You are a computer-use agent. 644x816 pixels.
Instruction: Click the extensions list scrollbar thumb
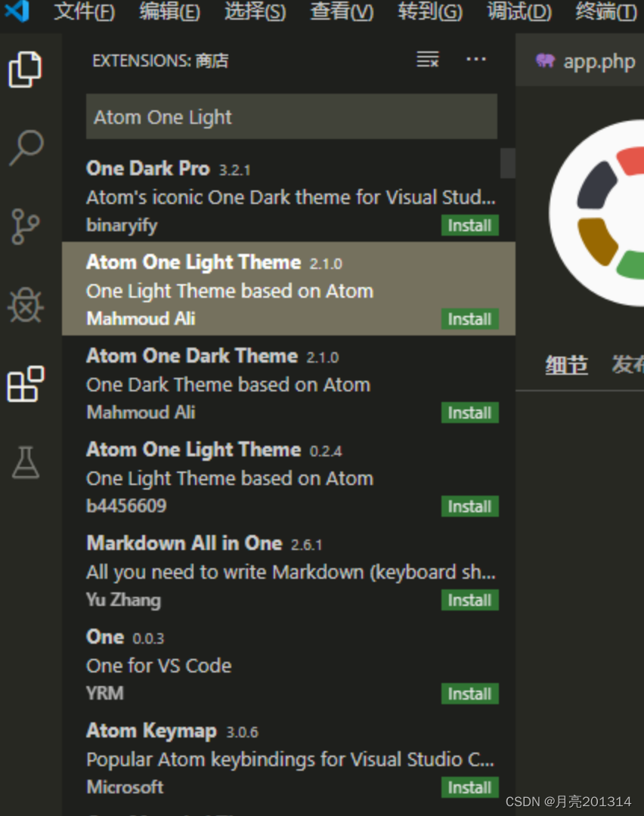click(x=508, y=163)
